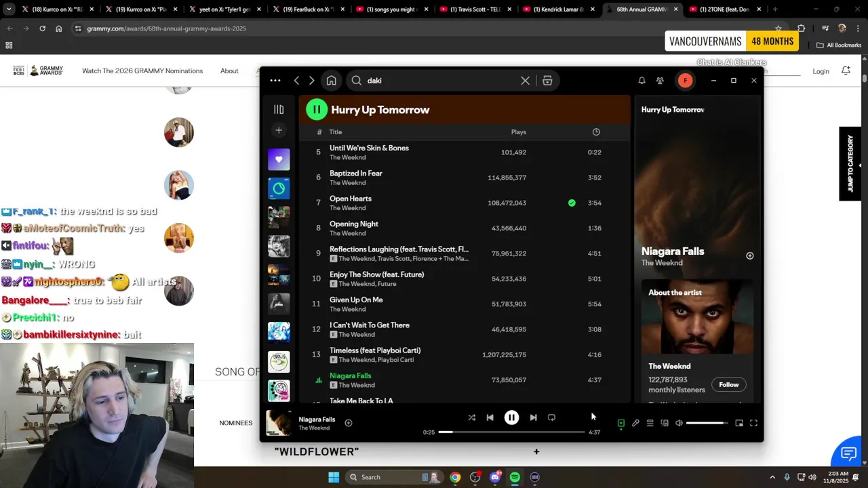Toggle shuffle playback
This screenshot has width=868, height=488.
coord(471,418)
